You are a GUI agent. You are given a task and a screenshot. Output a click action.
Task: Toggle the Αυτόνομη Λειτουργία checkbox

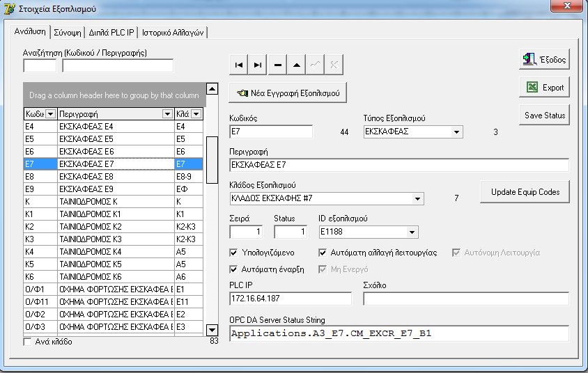[456, 253]
